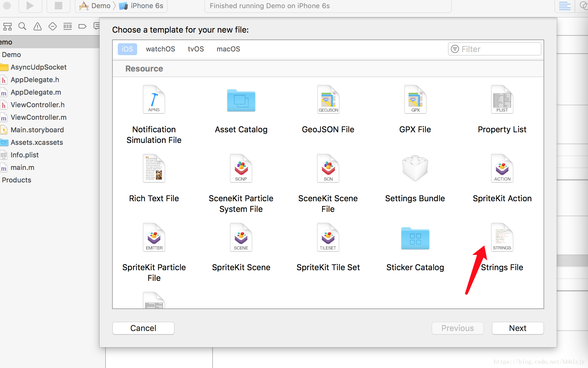588x368 pixels.
Task: Stop the running app
Action: pos(58,6)
